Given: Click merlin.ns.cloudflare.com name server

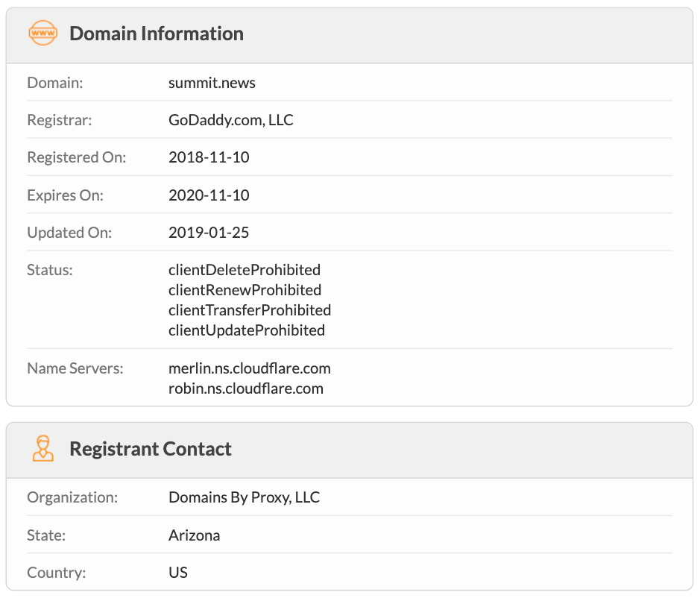Looking at the screenshot, I should tap(250, 368).
